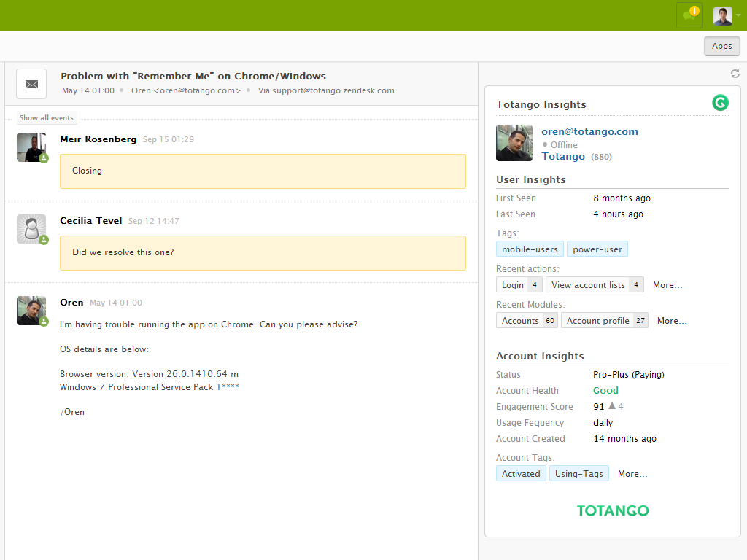
Task: Click the email envelope ticket icon
Action: pyautogui.click(x=31, y=85)
